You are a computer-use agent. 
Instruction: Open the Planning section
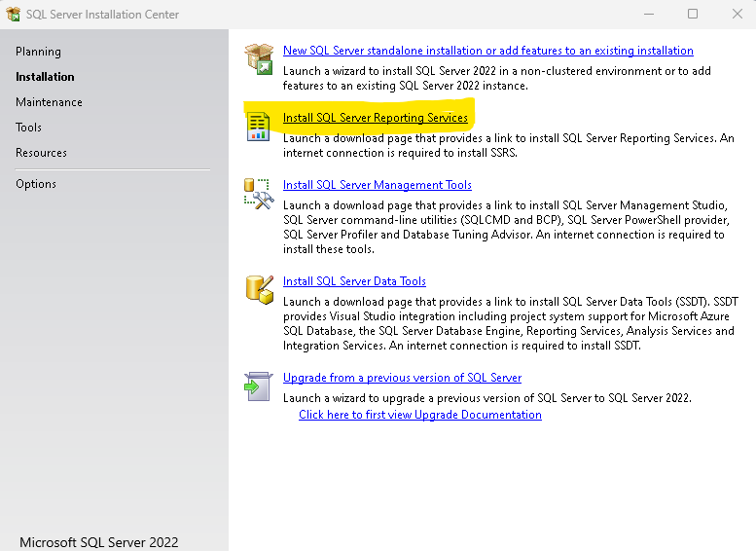[x=38, y=52]
